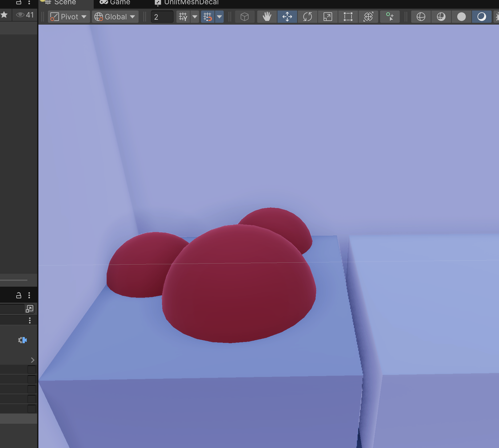
Task: Choose shaded draw mode sphere icon
Action: tap(482, 17)
